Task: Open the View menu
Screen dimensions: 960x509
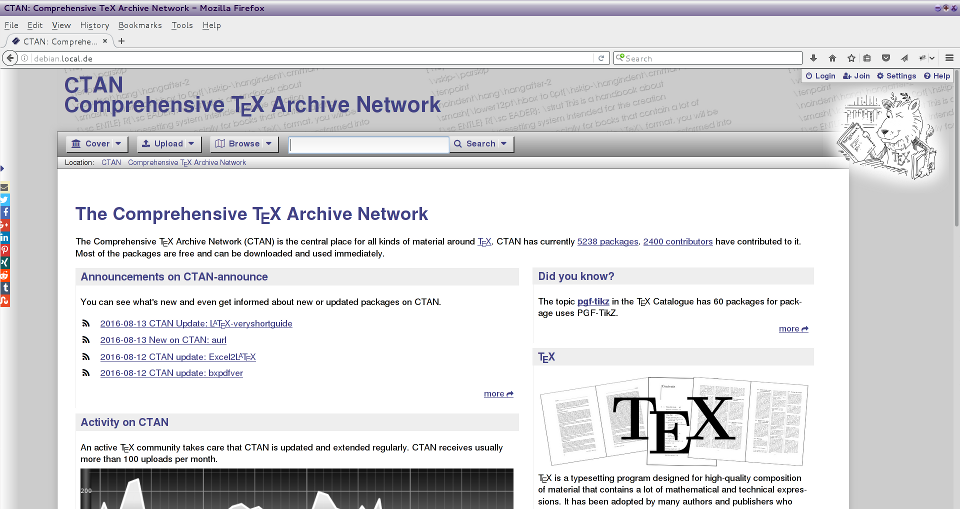Action: point(61,25)
